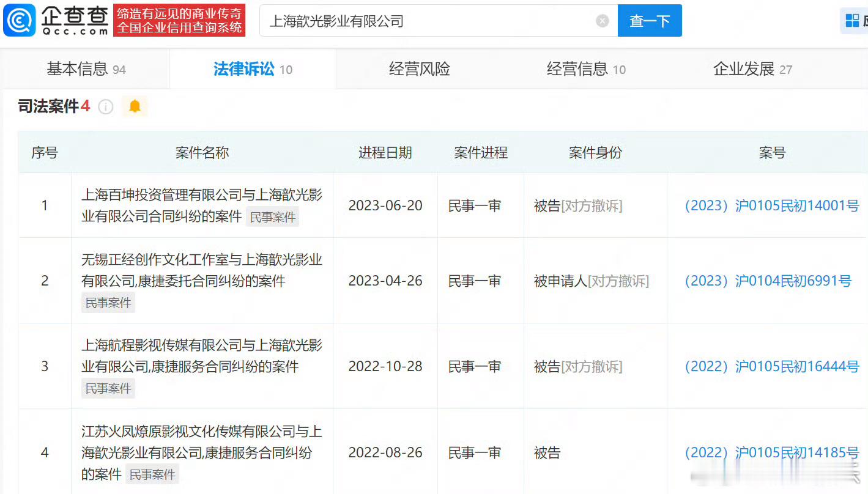
Task: Switch to the 基本信息 tab
Action: [x=86, y=69]
